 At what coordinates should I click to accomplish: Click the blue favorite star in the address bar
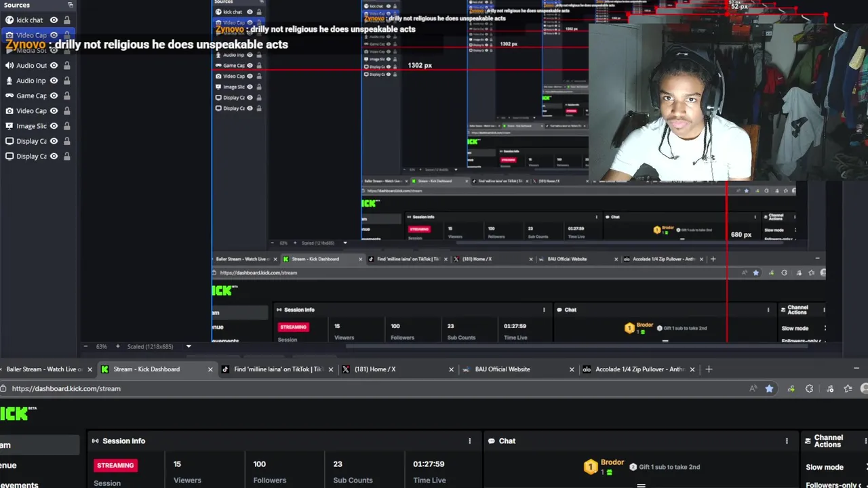pyautogui.click(x=769, y=388)
